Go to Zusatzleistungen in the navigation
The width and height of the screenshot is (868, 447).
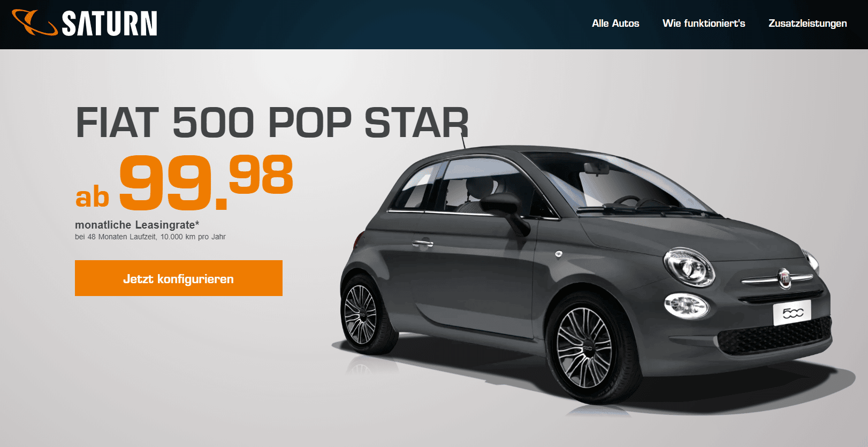coord(808,23)
